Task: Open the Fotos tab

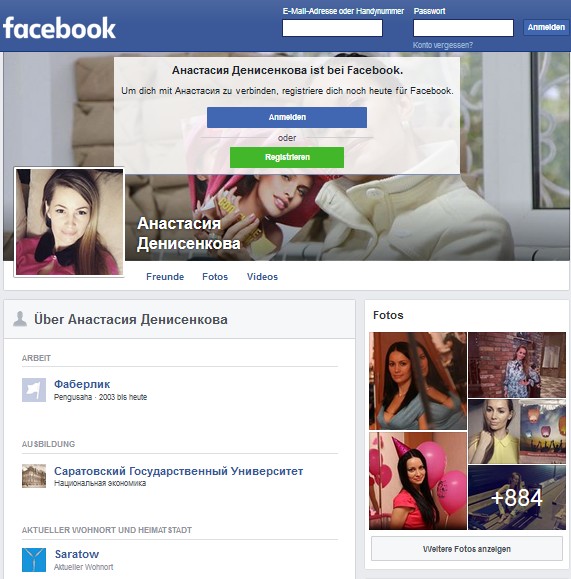Action: coord(215,277)
